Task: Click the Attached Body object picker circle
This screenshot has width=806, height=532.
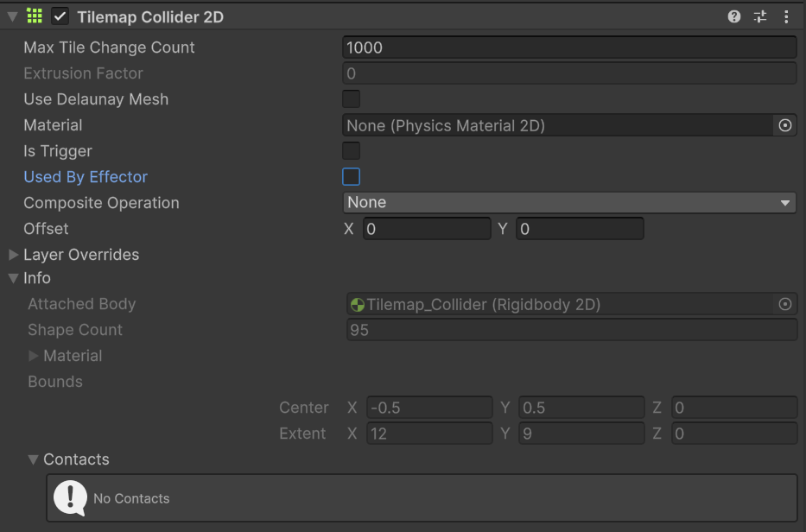Action: tap(784, 304)
